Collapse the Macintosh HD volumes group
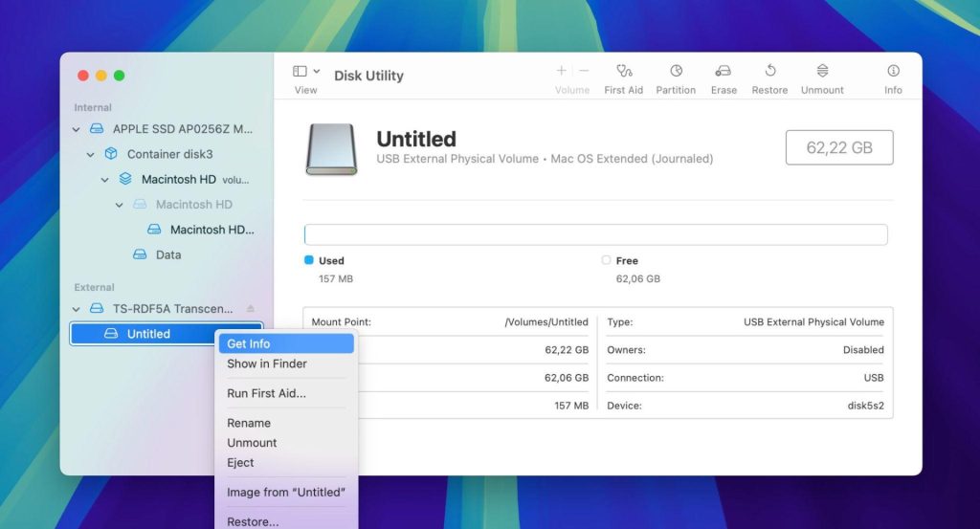The image size is (980, 529). tap(105, 180)
